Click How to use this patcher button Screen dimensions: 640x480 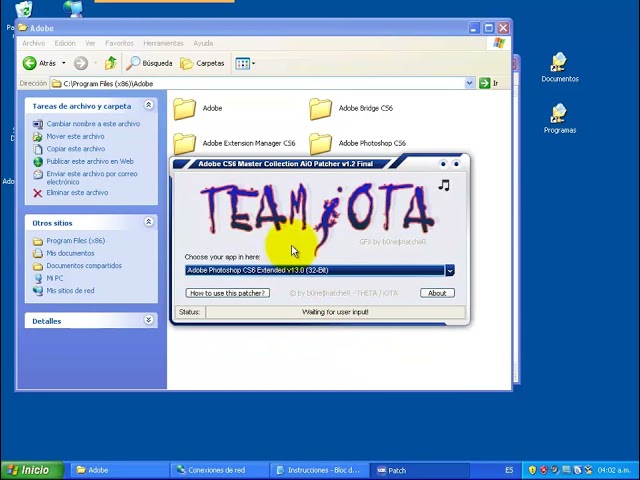point(228,293)
